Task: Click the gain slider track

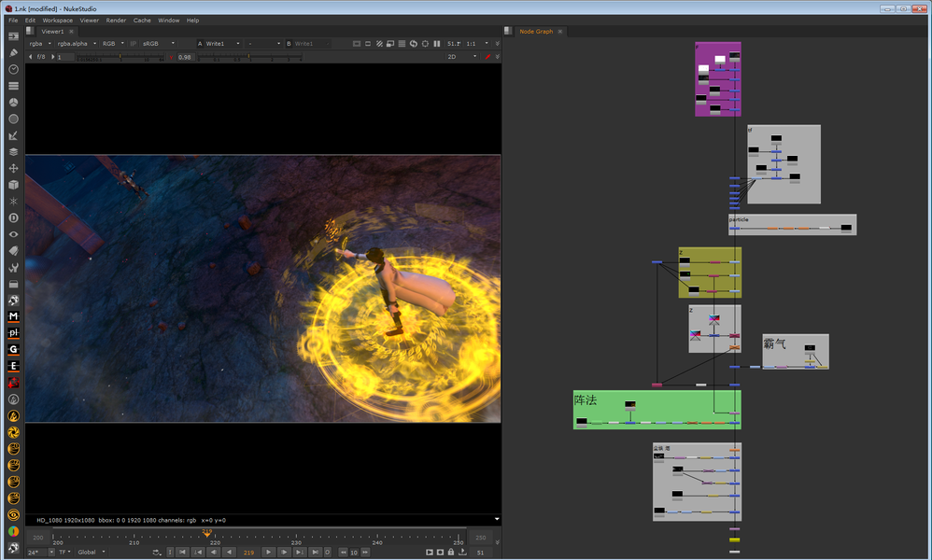Action: (x=120, y=58)
